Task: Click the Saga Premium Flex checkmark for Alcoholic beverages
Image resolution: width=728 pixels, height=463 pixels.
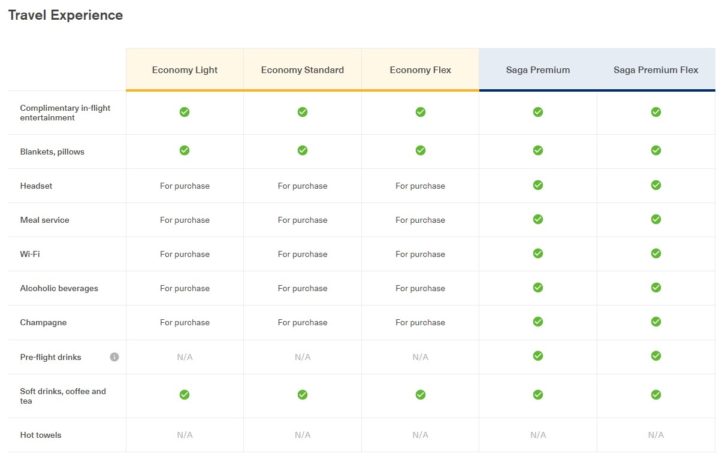Action: [x=656, y=287]
